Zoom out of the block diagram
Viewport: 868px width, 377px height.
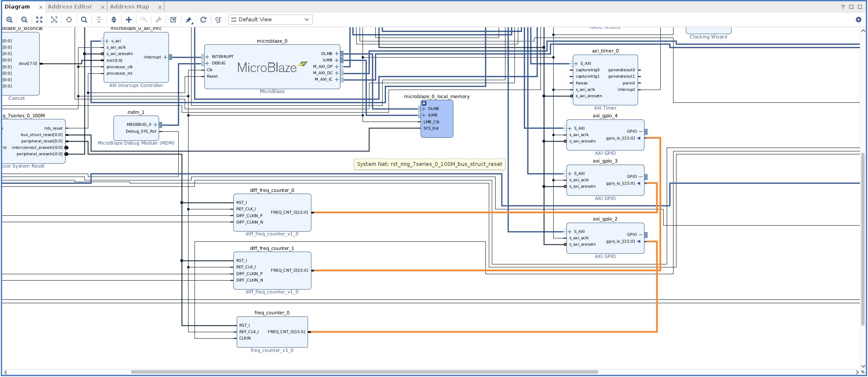(24, 20)
